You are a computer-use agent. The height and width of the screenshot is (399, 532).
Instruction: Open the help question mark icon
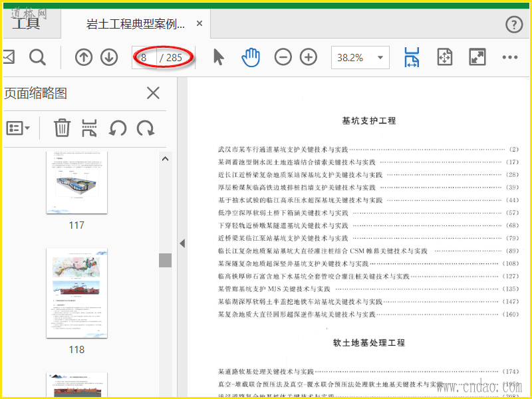coord(514,25)
